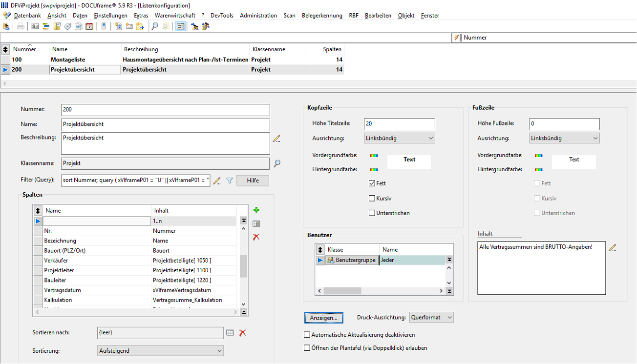Open the Administration menu
This screenshot has width=637, height=364.
(x=258, y=16)
